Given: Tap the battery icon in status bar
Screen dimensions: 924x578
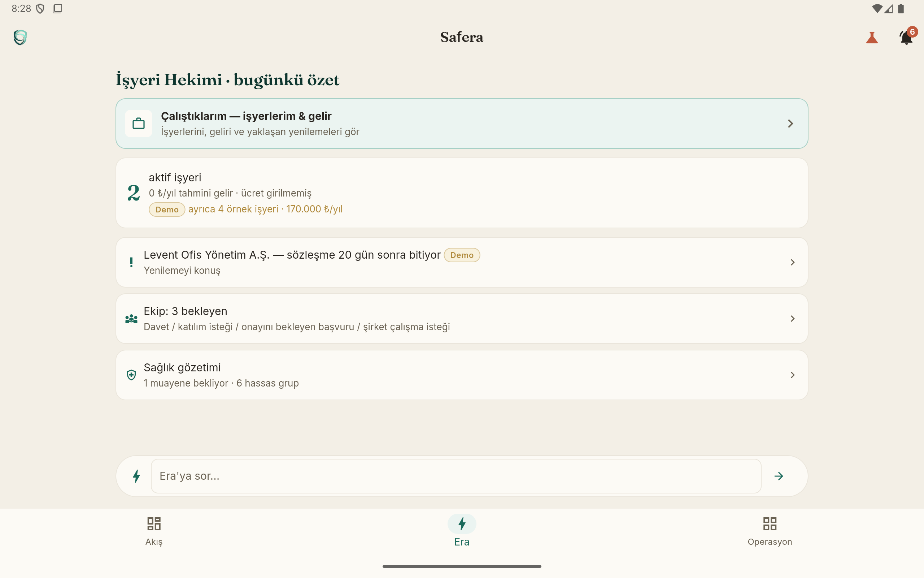Looking at the screenshot, I should [x=901, y=8].
